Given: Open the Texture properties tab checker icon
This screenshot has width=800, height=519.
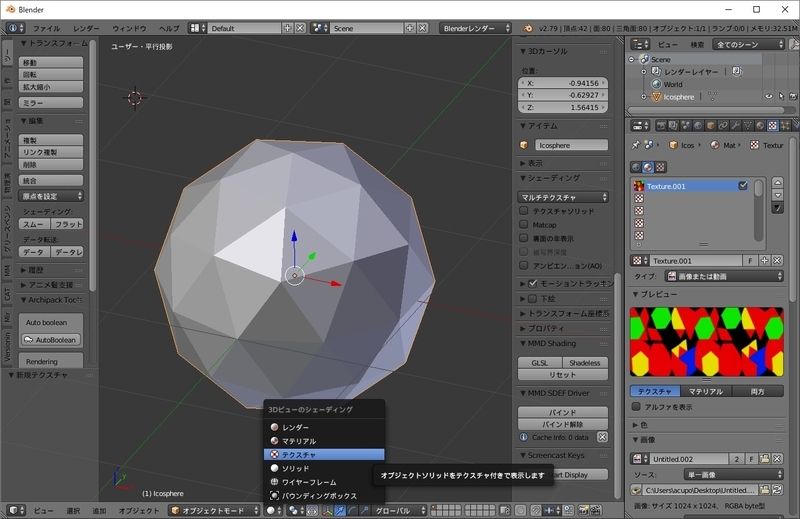Looking at the screenshot, I should point(772,126).
